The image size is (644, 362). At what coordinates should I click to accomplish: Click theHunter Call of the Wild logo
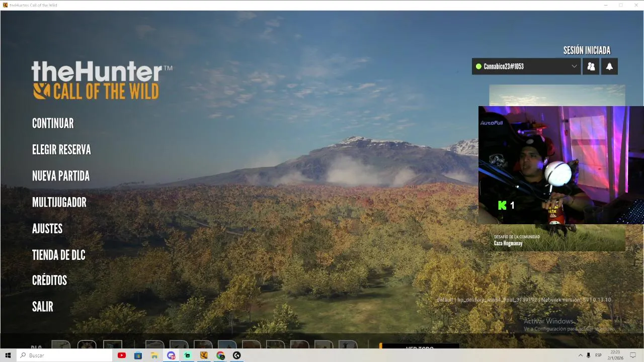click(x=102, y=80)
